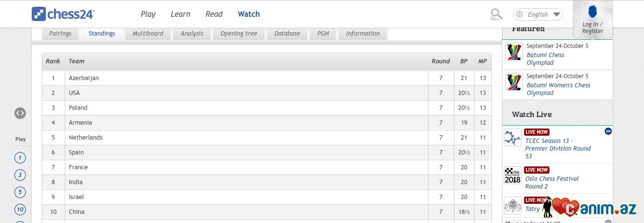Click the TCEC Season 13 gears icon
This screenshot has width=644, height=223.
513,138
